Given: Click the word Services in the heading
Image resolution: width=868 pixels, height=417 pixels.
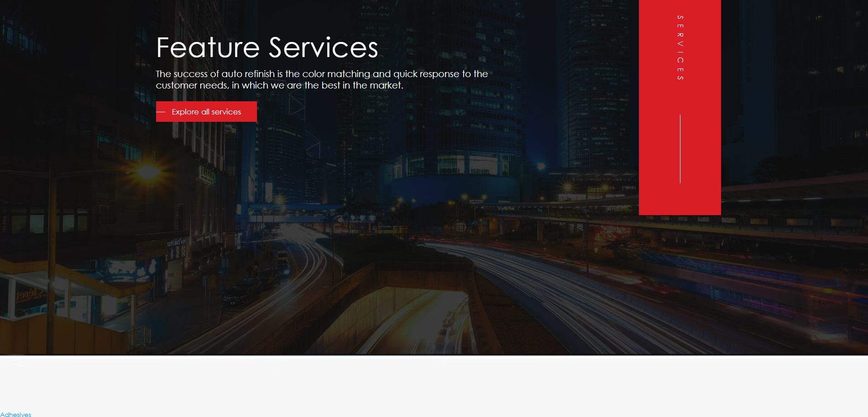Looking at the screenshot, I should click(x=324, y=47).
